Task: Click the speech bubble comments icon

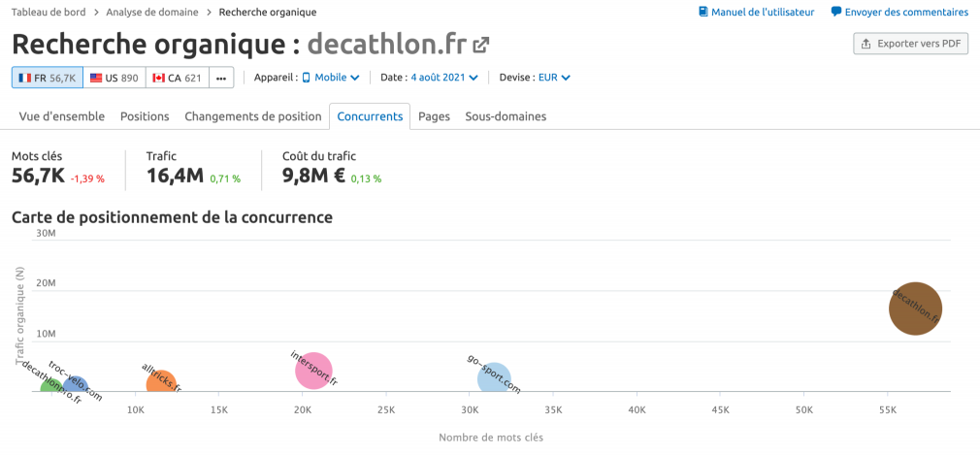Action: [x=836, y=12]
